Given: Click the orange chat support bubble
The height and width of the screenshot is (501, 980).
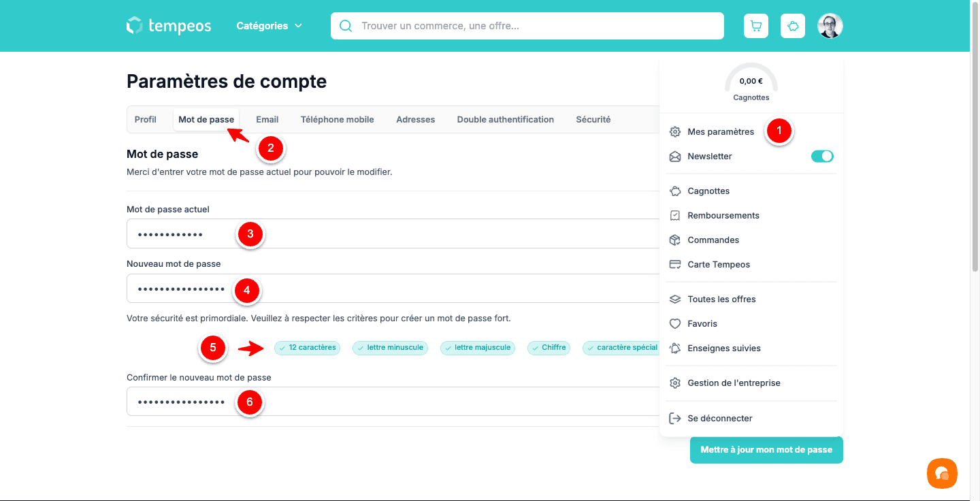Looking at the screenshot, I should [942, 473].
